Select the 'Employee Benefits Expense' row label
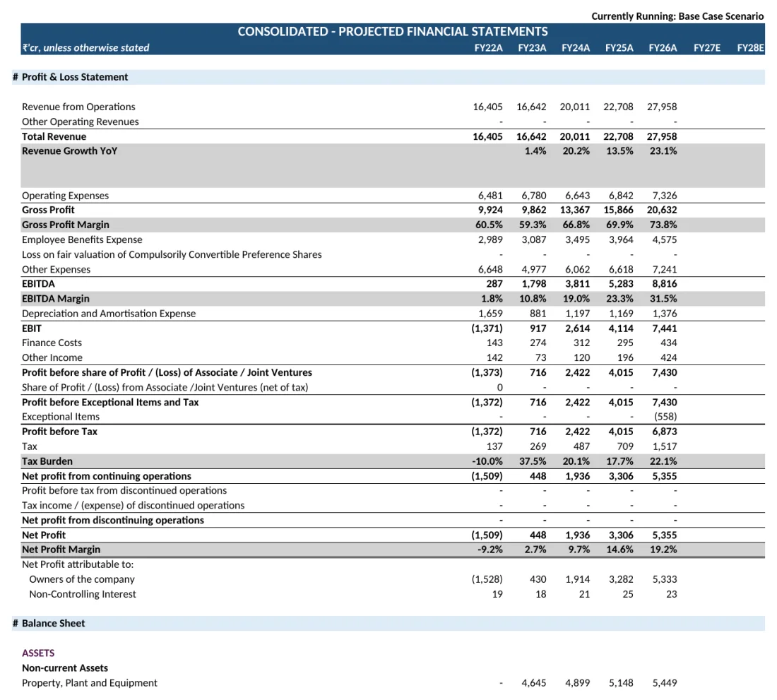Screen dimensions: 777x700 tap(82, 239)
